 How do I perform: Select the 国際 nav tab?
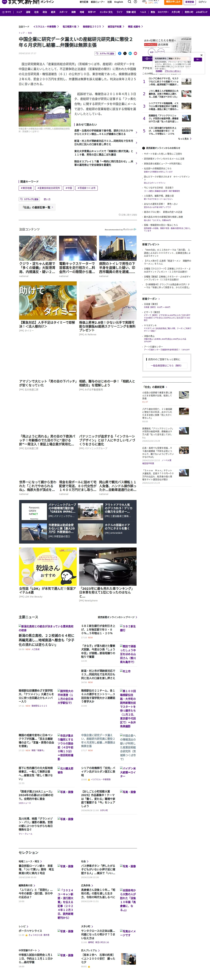point(74,12)
